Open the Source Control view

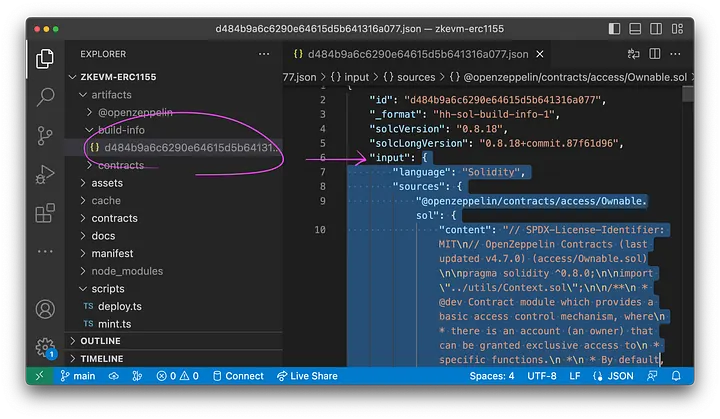(45, 134)
